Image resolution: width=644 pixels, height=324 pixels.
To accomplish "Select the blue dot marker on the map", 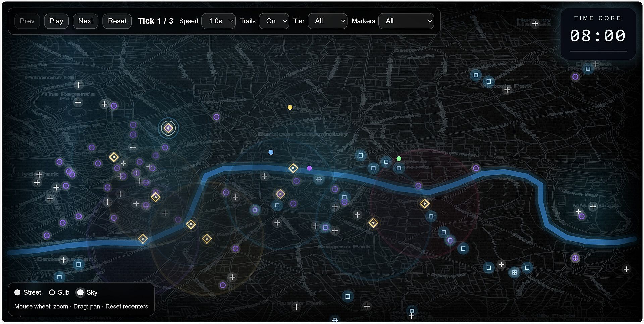I will (x=271, y=152).
